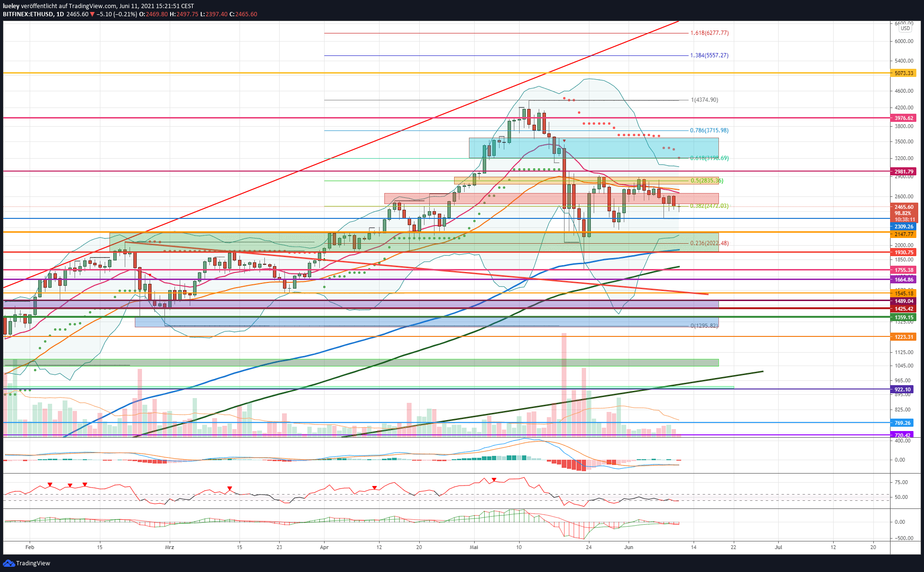This screenshot has width=924, height=572.
Task: Click the Mai date on time axis
Action: tap(474, 547)
